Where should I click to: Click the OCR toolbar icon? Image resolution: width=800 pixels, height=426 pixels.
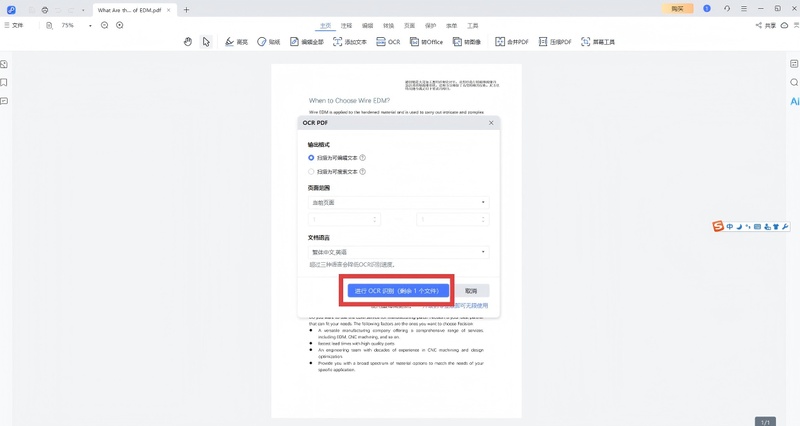[x=388, y=42]
